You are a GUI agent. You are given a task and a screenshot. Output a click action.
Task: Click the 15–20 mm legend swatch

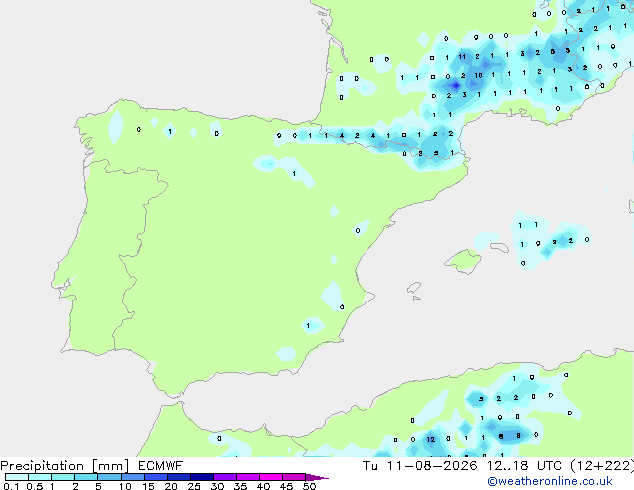[x=156, y=477]
